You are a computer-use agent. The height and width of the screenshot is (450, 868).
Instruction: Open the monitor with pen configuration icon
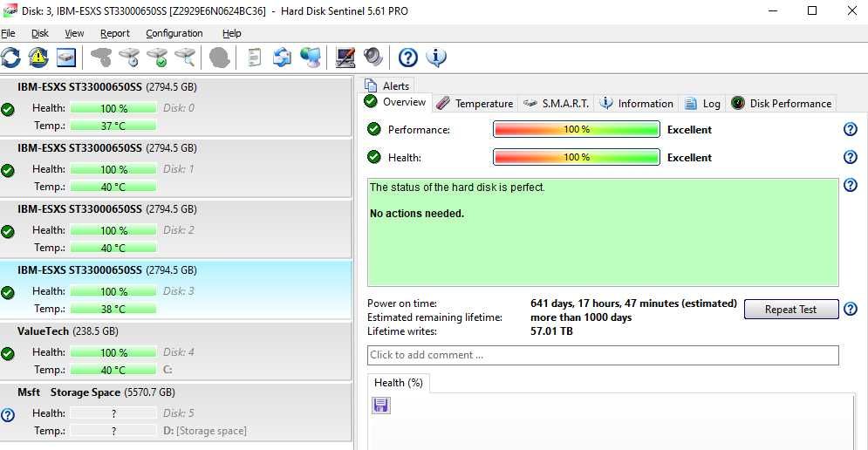[x=345, y=57]
